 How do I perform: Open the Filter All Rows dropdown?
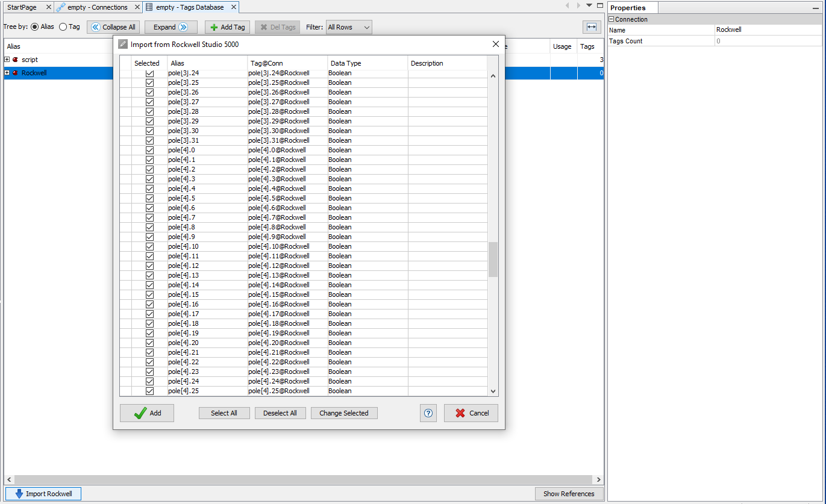[349, 27]
